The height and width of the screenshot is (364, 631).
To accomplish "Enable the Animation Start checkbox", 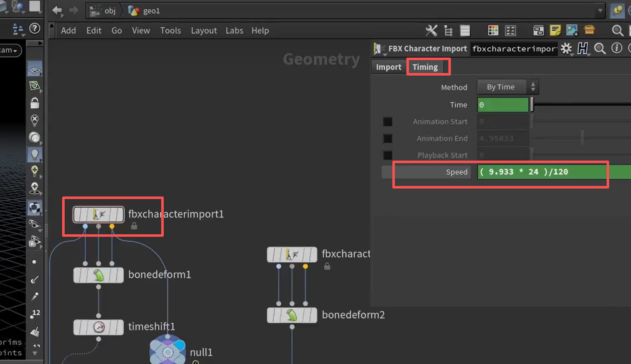I will (388, 122).
